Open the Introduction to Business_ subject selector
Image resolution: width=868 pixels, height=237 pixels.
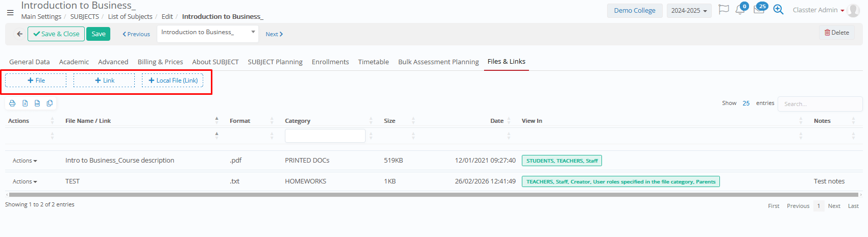(207, 33)
